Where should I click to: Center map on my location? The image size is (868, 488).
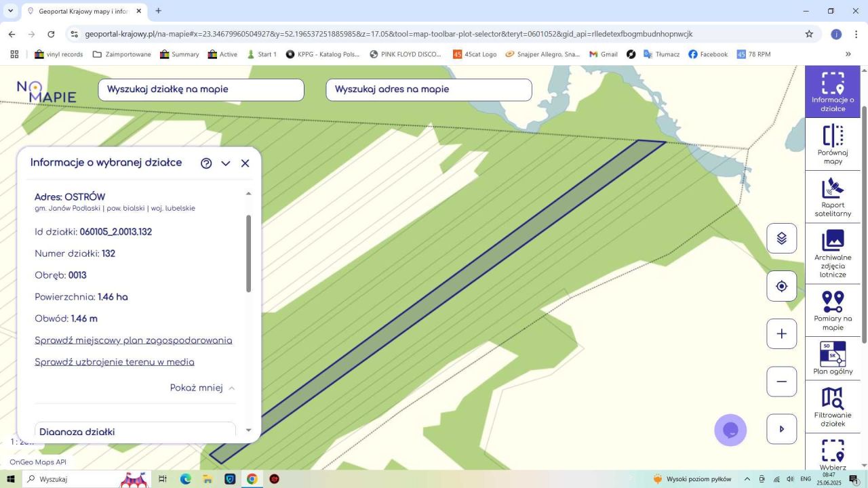click(x=782, y=286)
